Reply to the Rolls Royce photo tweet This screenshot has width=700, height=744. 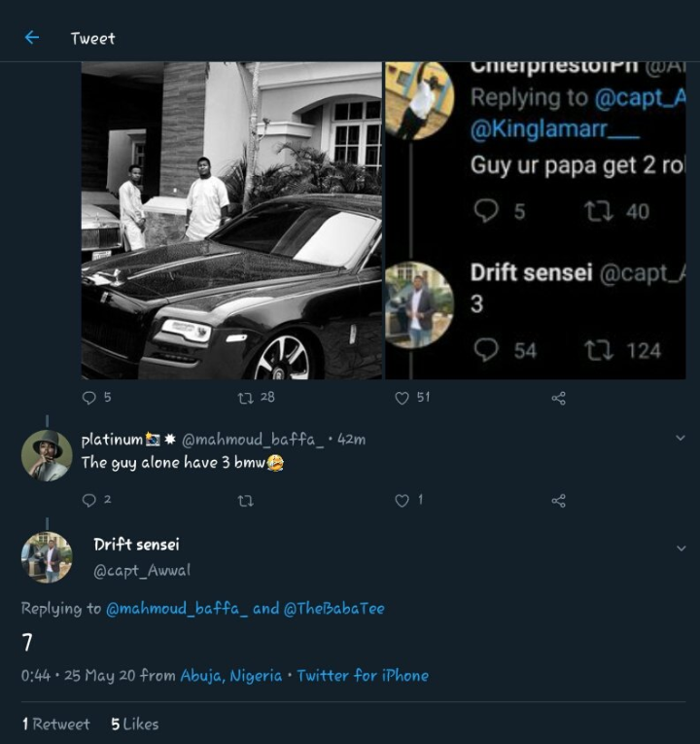coord(90,398)
